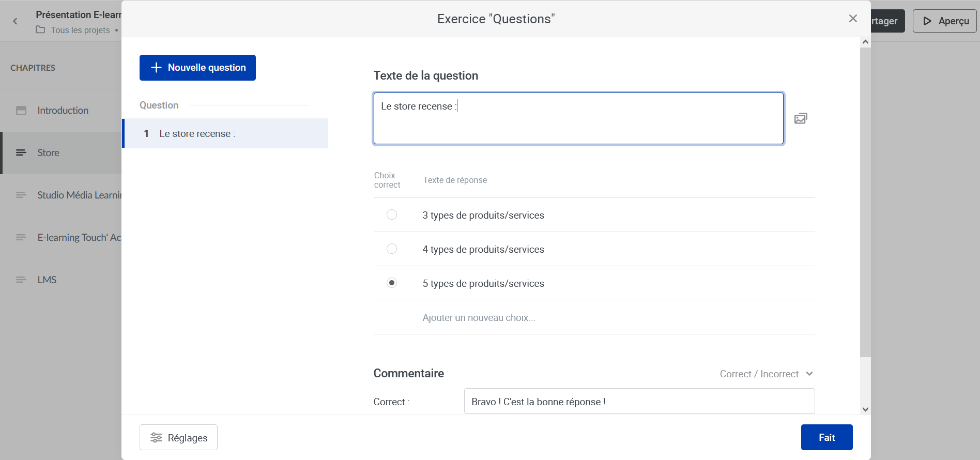Open the Studio Média Learning chapter
980x460 pixels.
click(x=79, y=195)
